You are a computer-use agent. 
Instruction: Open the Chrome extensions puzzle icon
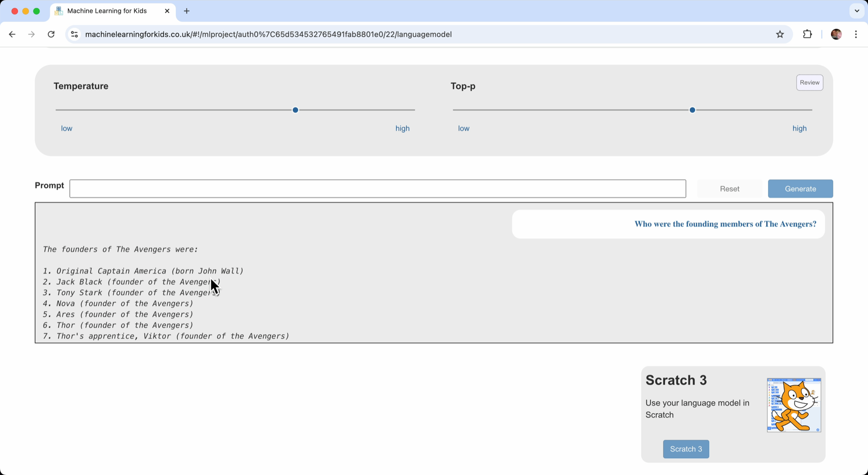(x=807, y=34)
